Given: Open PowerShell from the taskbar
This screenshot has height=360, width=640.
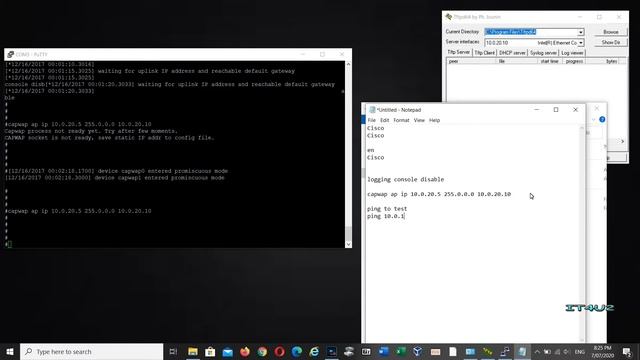Looking at the screenshot, I should tap(331, 351).
